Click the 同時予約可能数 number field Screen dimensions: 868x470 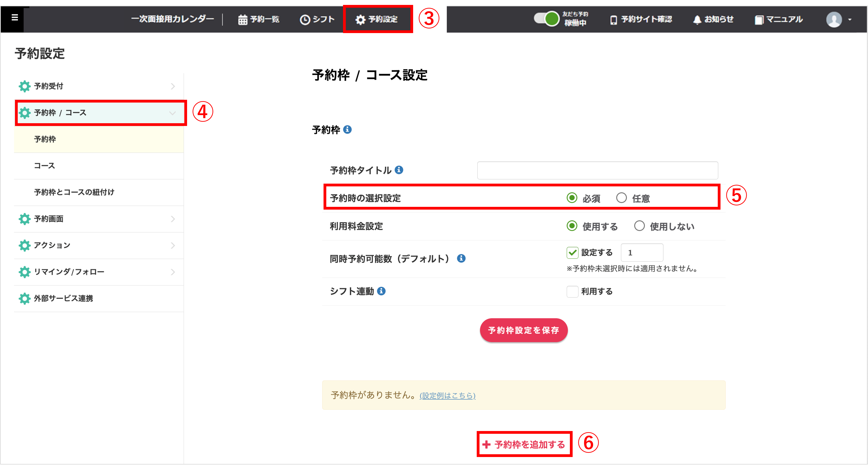[x=642, y=253]
